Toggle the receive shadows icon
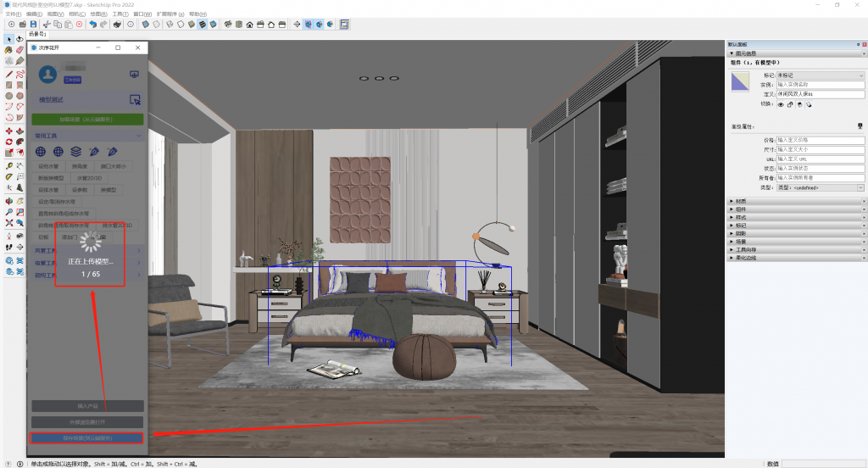This screenshot has height=468, width=868. tap(799, 104)
